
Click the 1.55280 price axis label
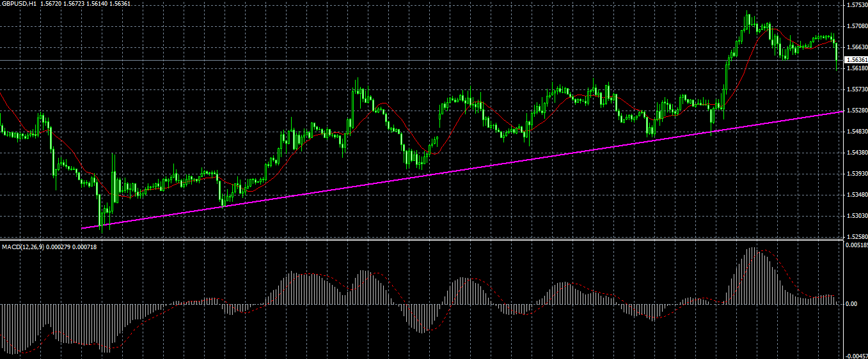(x=856, y=111)
